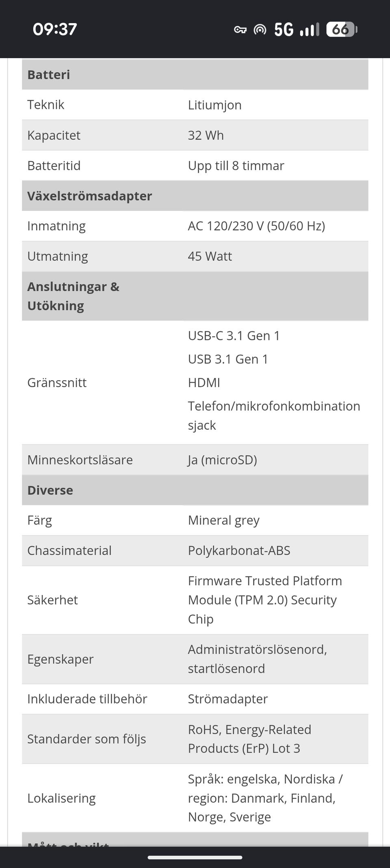Viewport: 390px width, 868px height.
Task: Tap the Polykarbonat-ABS chassis material value
Action: tap(239, 551)
